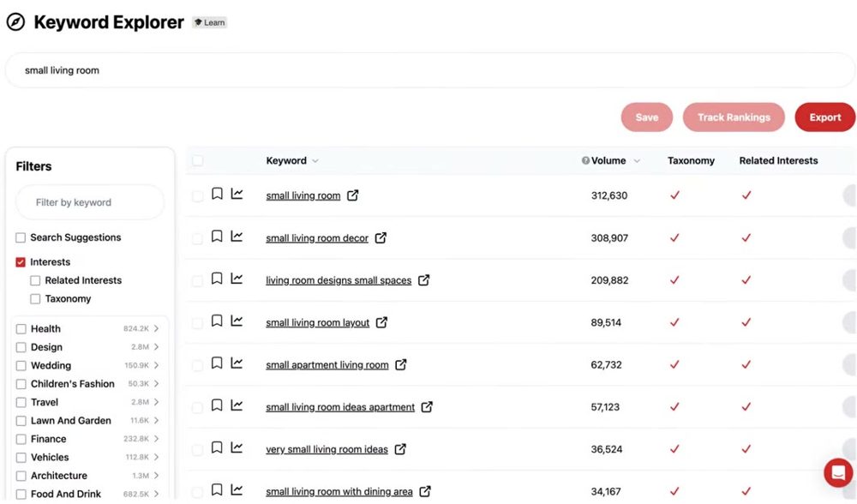This screenshot has width=857, height=504.
Task: Tick the Taxonomy filter checkbox
Action: pos(35,299)
